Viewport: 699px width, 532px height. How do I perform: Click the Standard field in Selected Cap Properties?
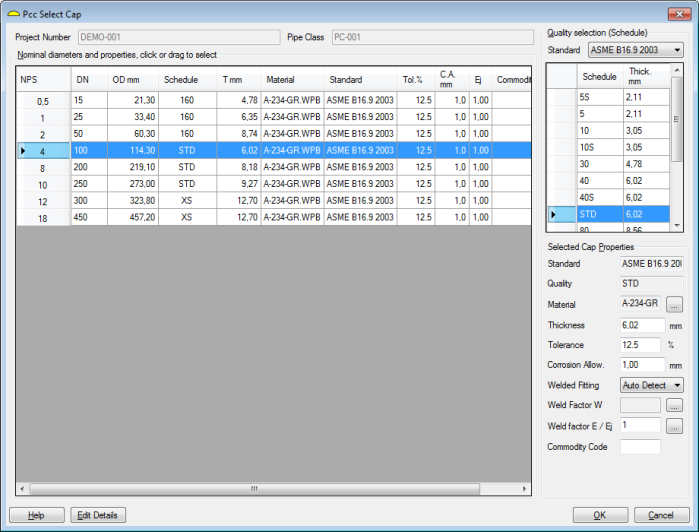tap(652, 264)
